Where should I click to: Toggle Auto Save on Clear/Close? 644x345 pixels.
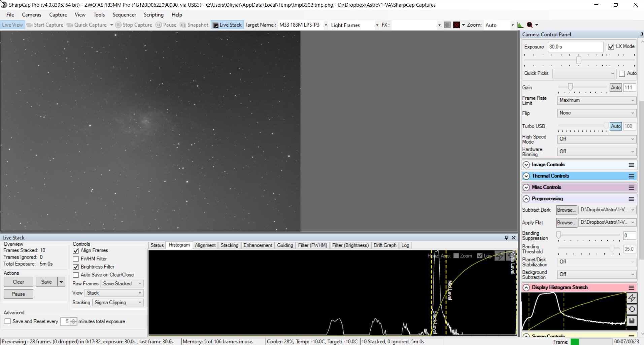[76, 275]
